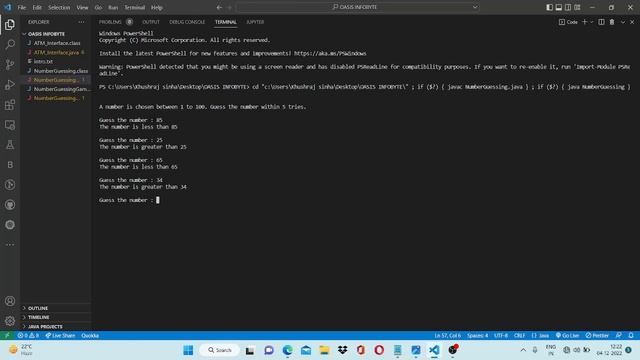Toggle bottom panel visibility in title bar
The image size is (640, 360).
[x=559, y=7]
